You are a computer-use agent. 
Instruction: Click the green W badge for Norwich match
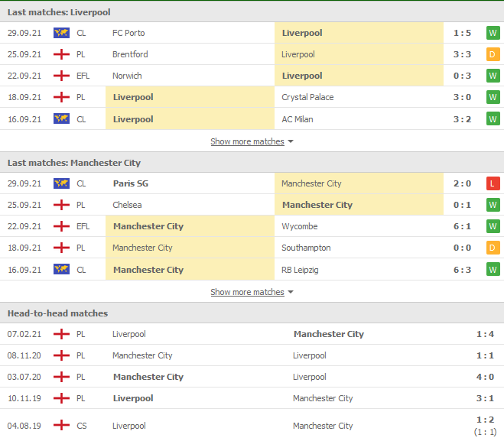point(493,76)
